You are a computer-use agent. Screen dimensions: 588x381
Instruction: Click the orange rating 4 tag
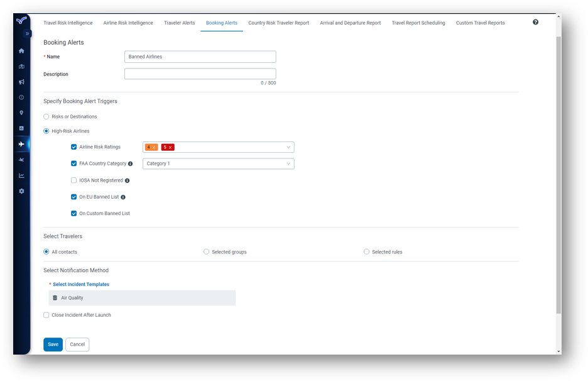(x=151, y=147)
